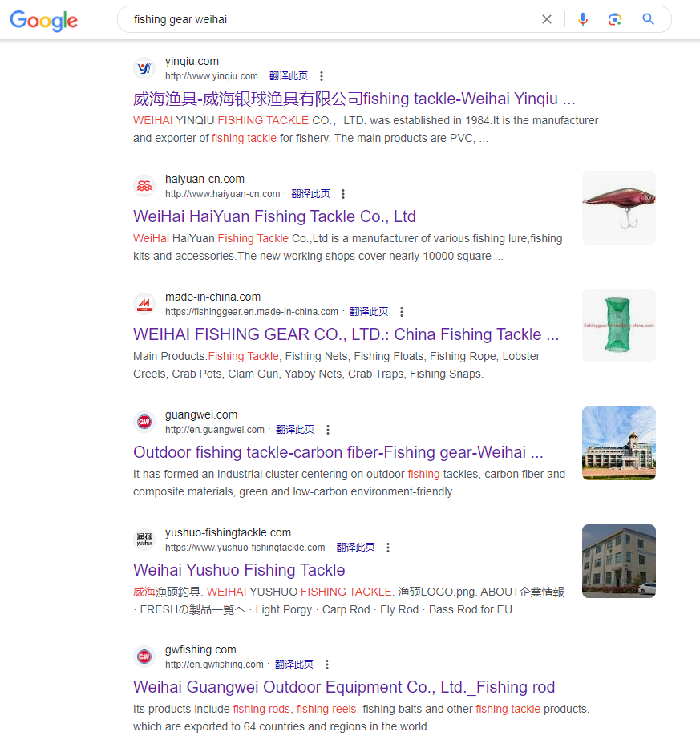Screen dimensions: 700x740
Task: Open more options for guangwei.com result
Action: tap(328, 430)
